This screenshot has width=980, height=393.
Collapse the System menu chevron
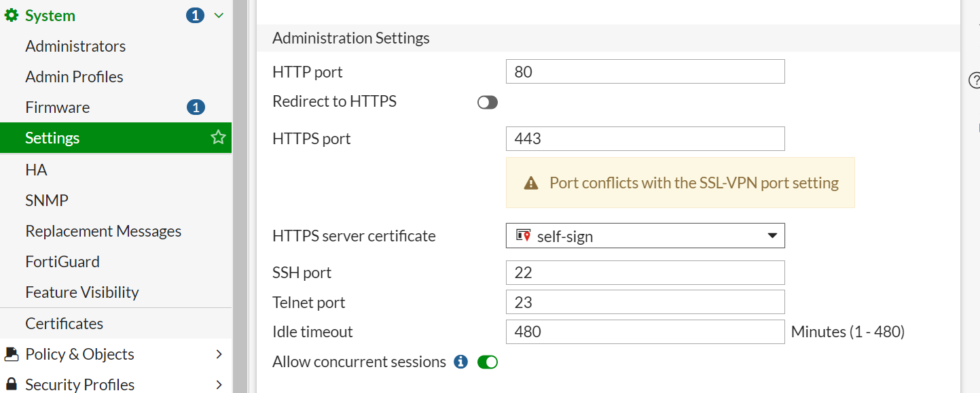219,16
